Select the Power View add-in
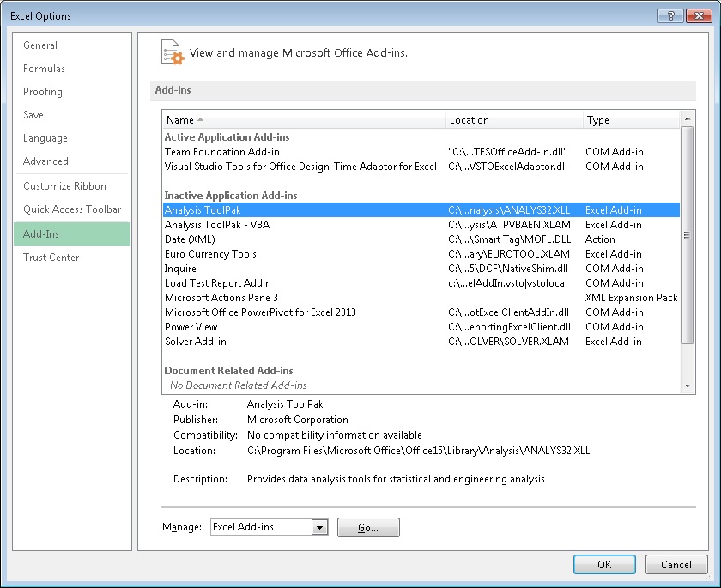Image resolution: width=721 pixels, height=588 pixels. 421,327
